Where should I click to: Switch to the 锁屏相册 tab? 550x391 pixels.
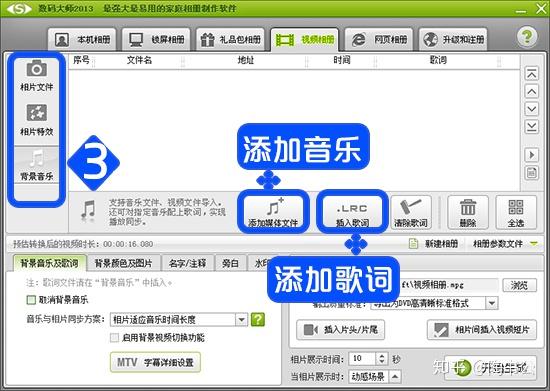coord(156,39)
